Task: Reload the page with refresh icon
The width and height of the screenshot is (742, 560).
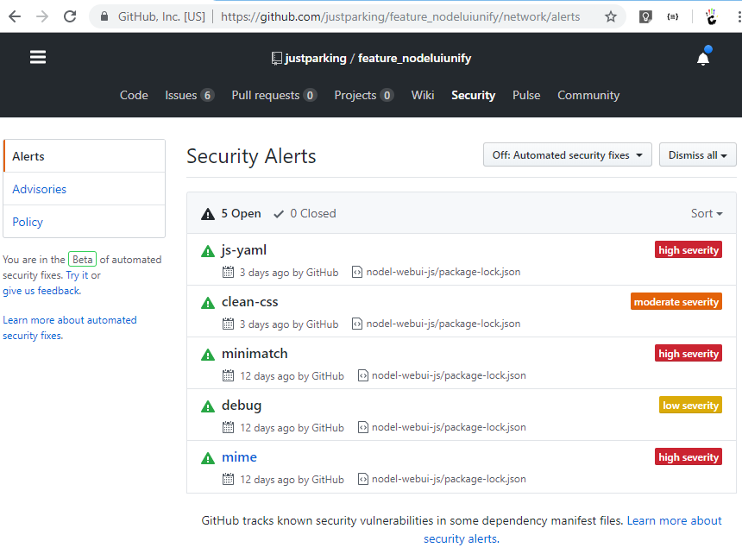Action: (70, 16)
